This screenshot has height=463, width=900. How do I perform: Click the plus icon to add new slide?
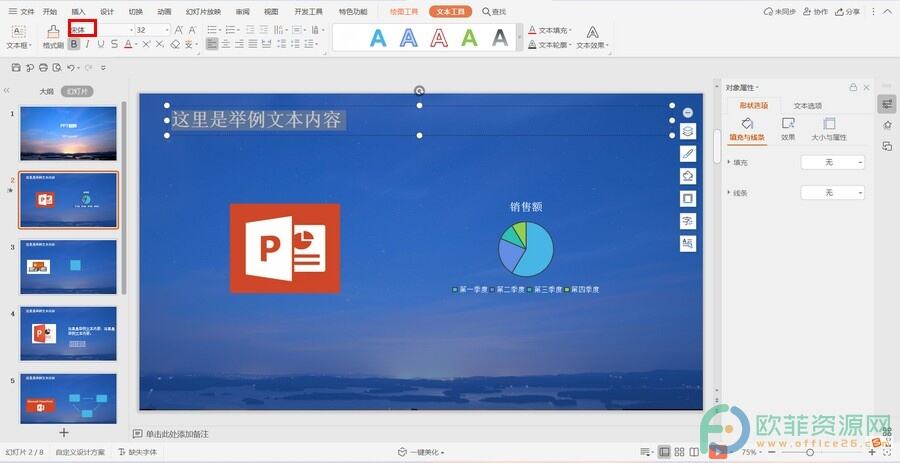click(x=64, y=433)
